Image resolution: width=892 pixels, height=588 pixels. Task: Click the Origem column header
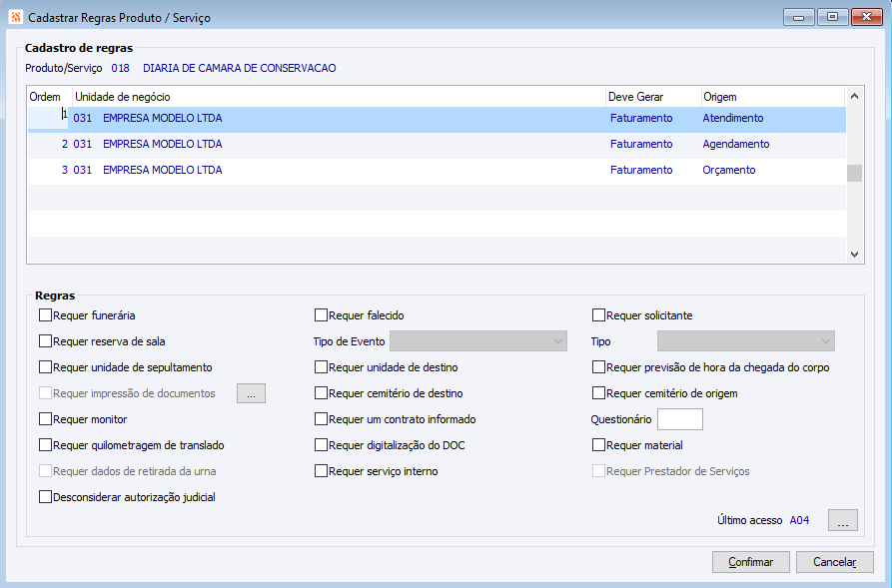[774, 97]
